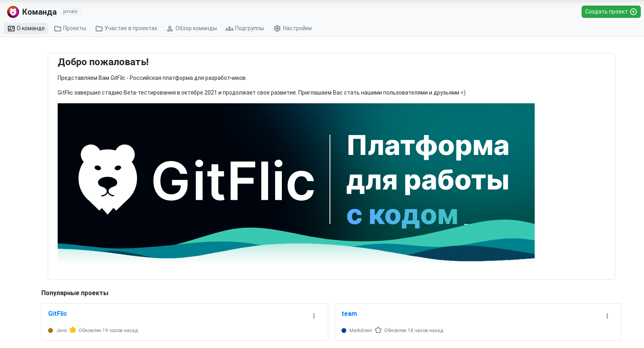Open GitFlic project three-dot menu
This screenshot has height=348, width=644.
pos(314,316)
